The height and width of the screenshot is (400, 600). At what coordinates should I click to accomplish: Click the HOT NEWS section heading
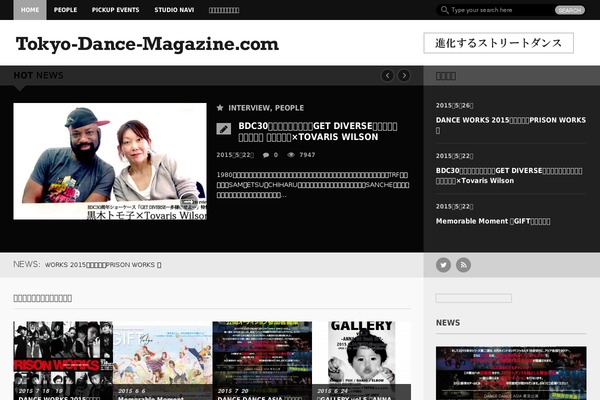point(38,75)
